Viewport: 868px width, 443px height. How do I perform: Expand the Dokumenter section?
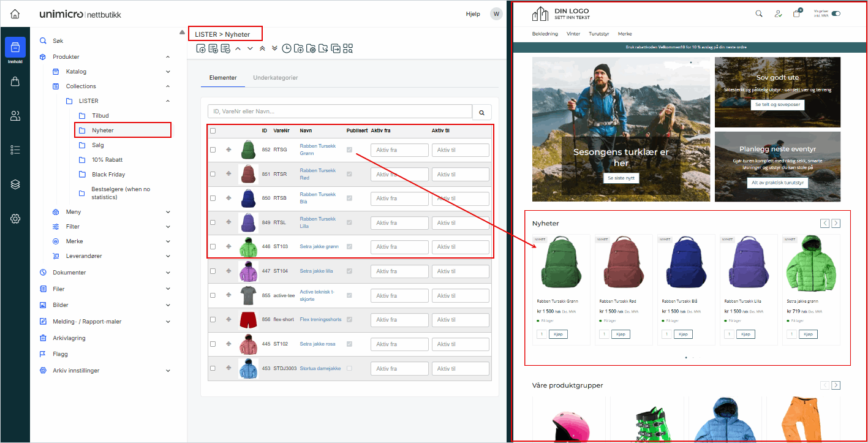pos(168,273)
